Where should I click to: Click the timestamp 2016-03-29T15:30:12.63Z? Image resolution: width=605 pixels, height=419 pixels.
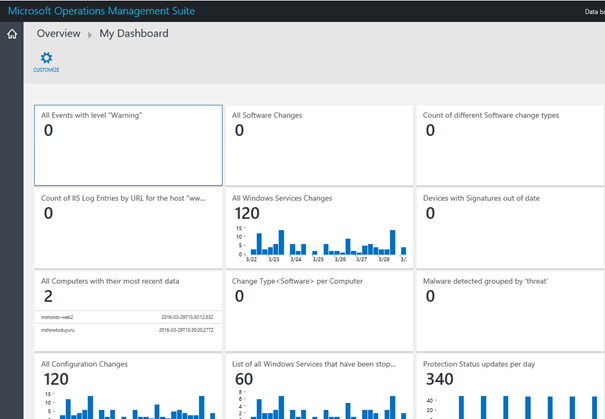187,317
